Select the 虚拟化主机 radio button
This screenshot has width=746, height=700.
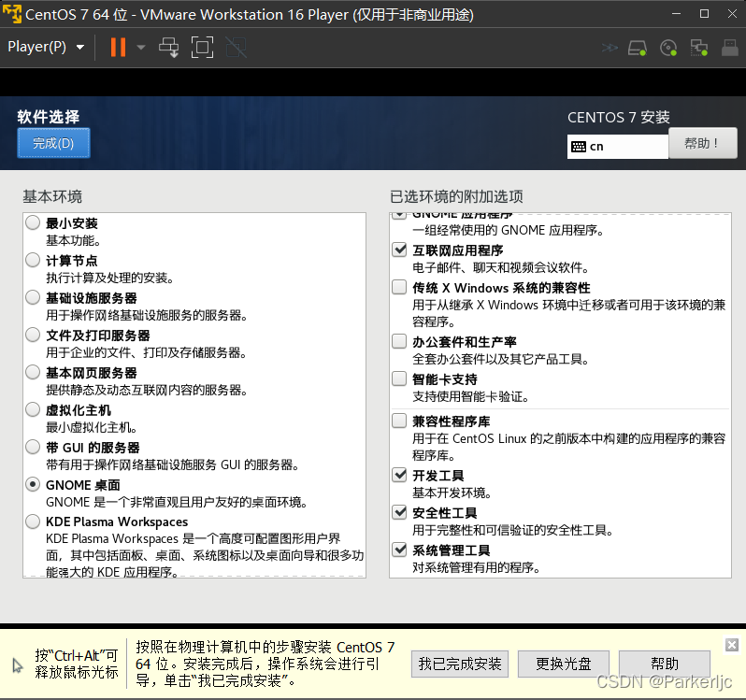click(x=33, y=410)
